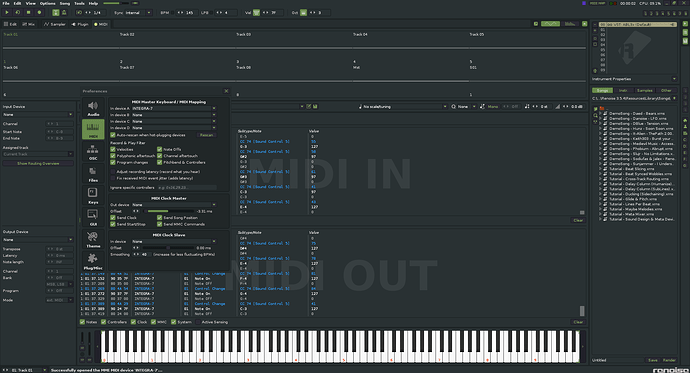Toggle Auto-rescan when hot-plugging devices
This screenshot has height=373, width=690.
(113, 135)
